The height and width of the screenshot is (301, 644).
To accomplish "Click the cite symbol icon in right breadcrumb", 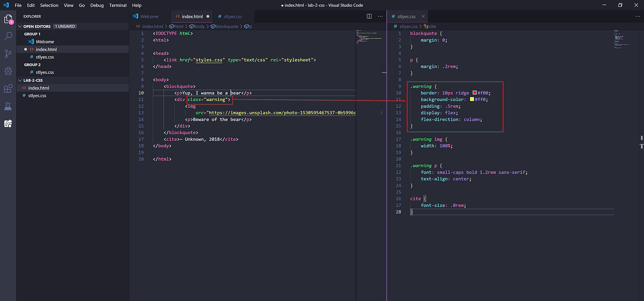I will tap(426, 27).
